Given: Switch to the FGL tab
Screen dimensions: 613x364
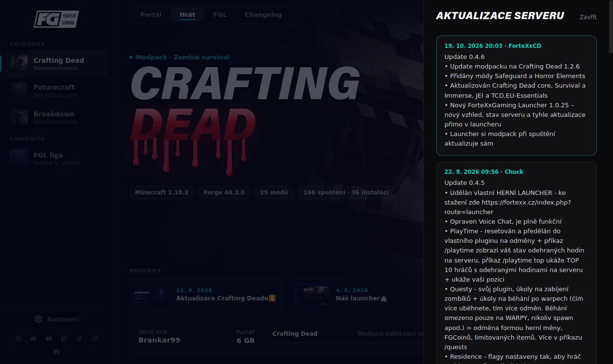Looking at the screenshot, I should coord(220,15).
